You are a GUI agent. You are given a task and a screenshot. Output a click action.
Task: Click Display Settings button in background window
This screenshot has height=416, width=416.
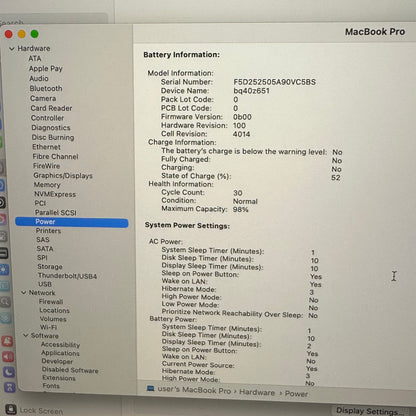tap(370, 411)
